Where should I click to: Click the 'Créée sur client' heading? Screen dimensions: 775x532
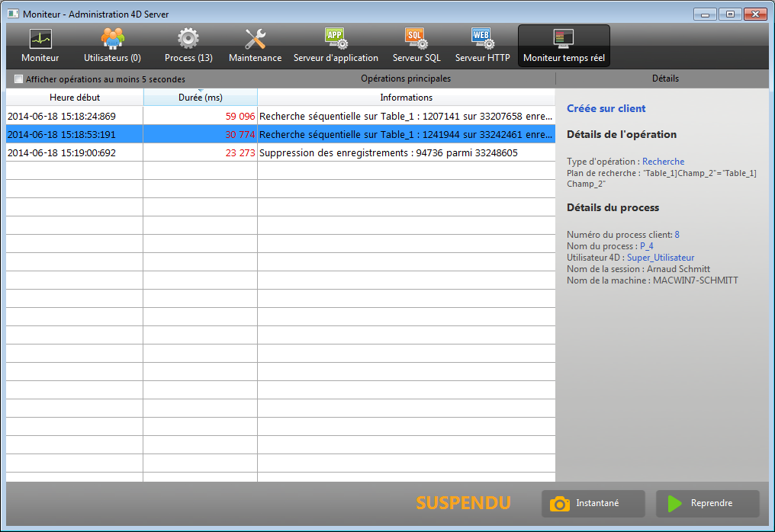pos(606,108)
